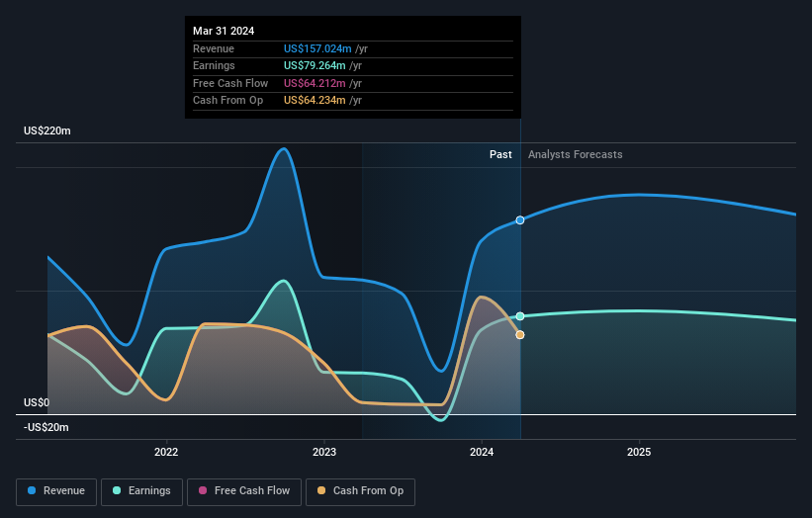Click the Earnings row label in tooltip

coord(214,65)
